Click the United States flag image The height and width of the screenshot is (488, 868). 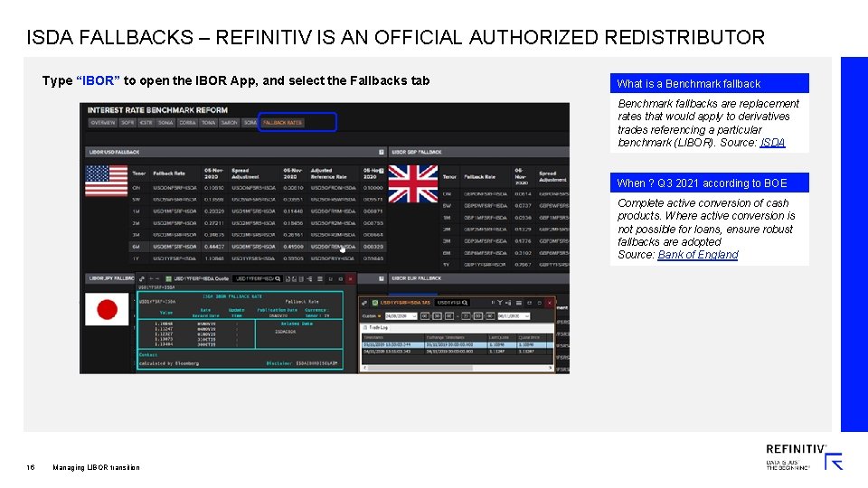coord(107,181)
